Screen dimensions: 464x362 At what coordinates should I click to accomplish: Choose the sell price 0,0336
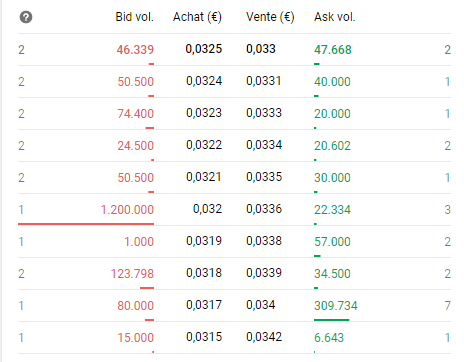(x=264, y=209)
